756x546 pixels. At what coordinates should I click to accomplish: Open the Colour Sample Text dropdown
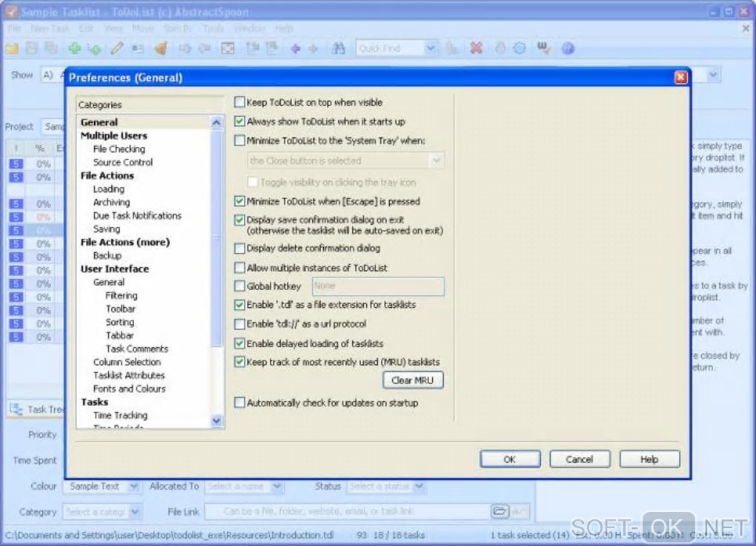(133, 486)
